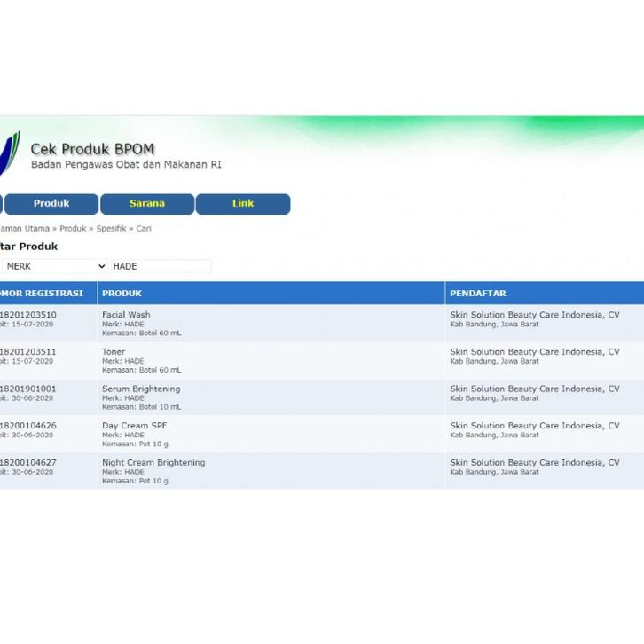Screen dimensions: 644x644
Task: Click registration number ending 901001
Action: [x=27, y=389]
